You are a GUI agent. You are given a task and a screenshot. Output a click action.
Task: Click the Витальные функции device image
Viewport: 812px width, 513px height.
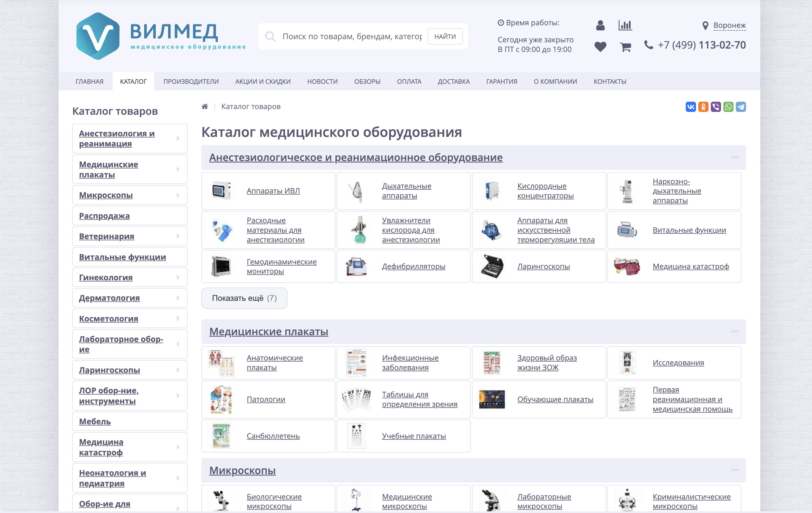[x=627, y=230]
